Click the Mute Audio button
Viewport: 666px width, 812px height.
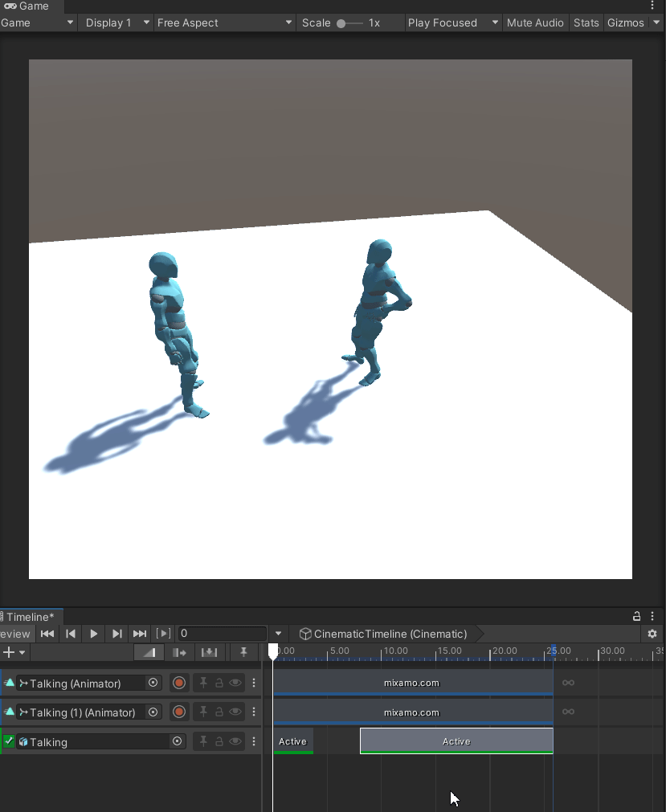[535, 22]
